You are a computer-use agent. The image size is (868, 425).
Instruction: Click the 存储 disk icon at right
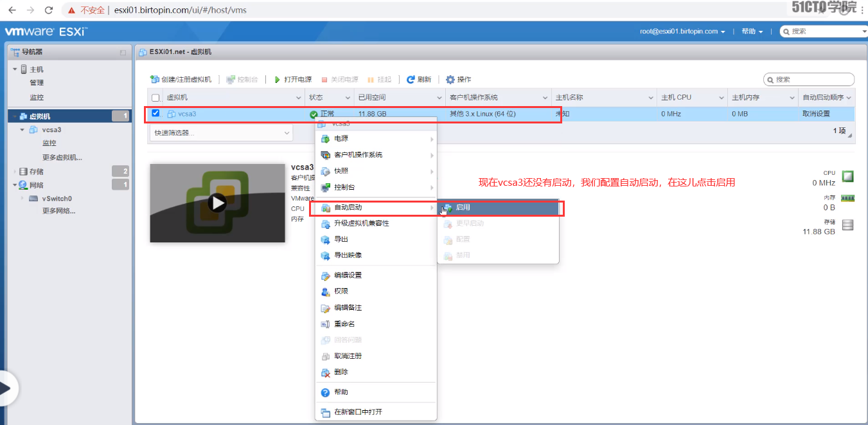[x=848, y=224]
